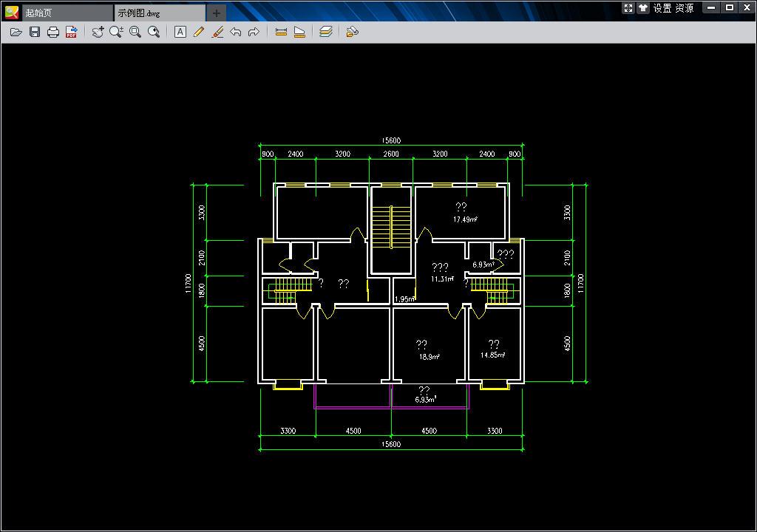Screen dimensions: 757x532
Task: Select the text annotation tool
Action: pos(180,32)
